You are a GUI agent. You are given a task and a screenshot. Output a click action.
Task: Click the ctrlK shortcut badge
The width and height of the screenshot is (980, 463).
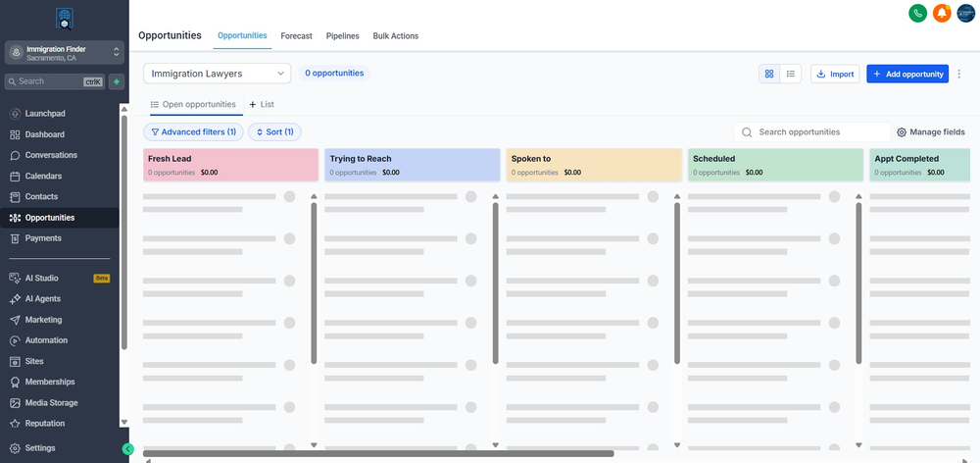click(x=92, y=82)
